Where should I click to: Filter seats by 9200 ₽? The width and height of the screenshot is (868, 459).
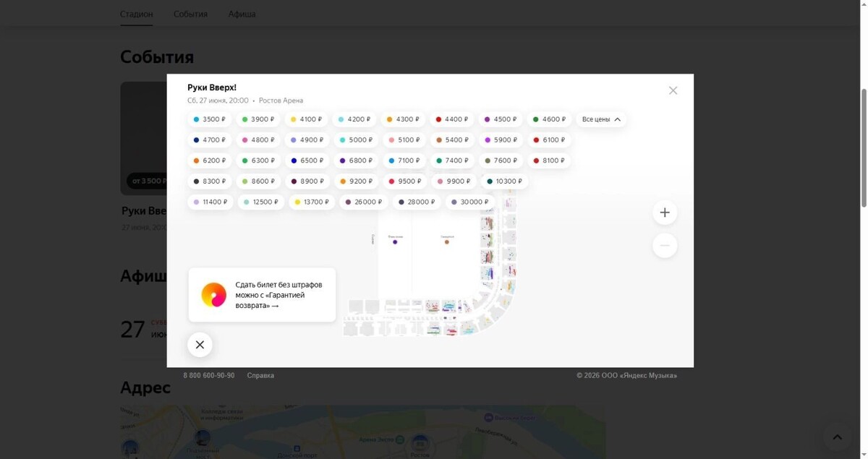[x=356, y=181]
